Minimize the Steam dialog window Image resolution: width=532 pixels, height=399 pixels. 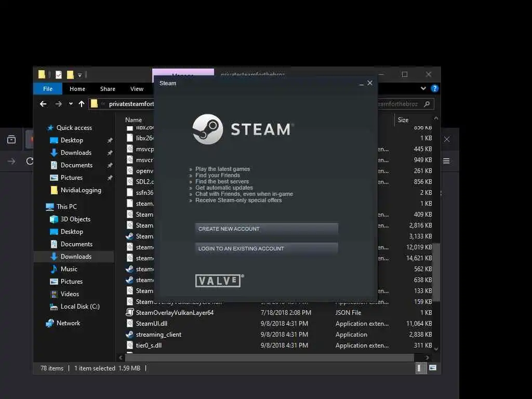[x=362, y=84]
